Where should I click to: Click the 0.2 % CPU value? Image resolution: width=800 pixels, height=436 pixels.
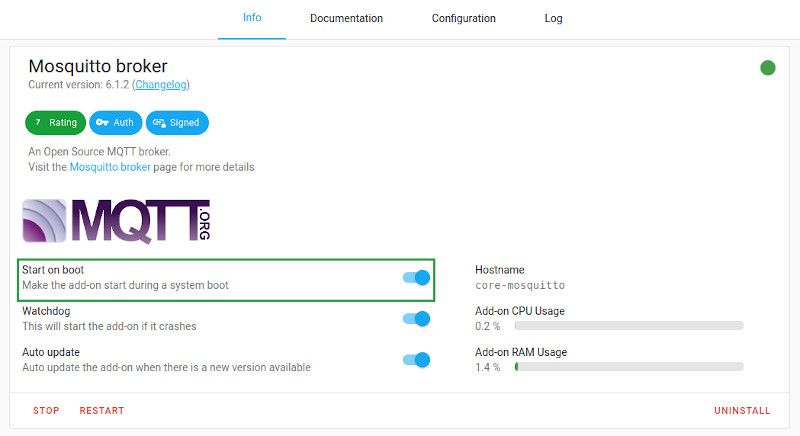click(488, 326)
